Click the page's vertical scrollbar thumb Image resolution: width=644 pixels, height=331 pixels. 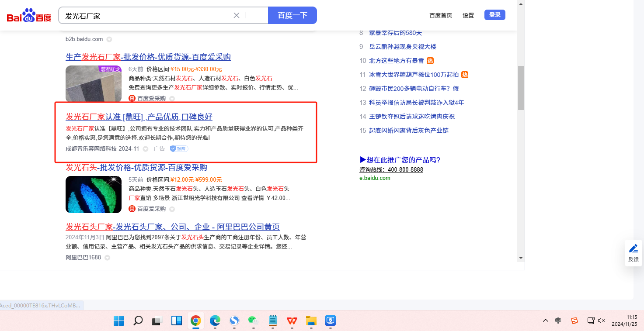tap(520, 87)
